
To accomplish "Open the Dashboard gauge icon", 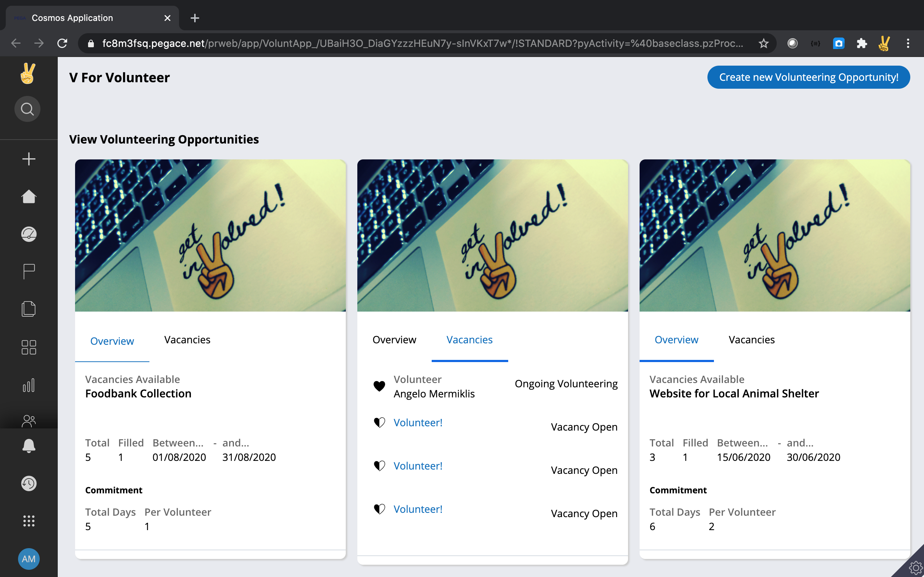I will tap(29, 234).
